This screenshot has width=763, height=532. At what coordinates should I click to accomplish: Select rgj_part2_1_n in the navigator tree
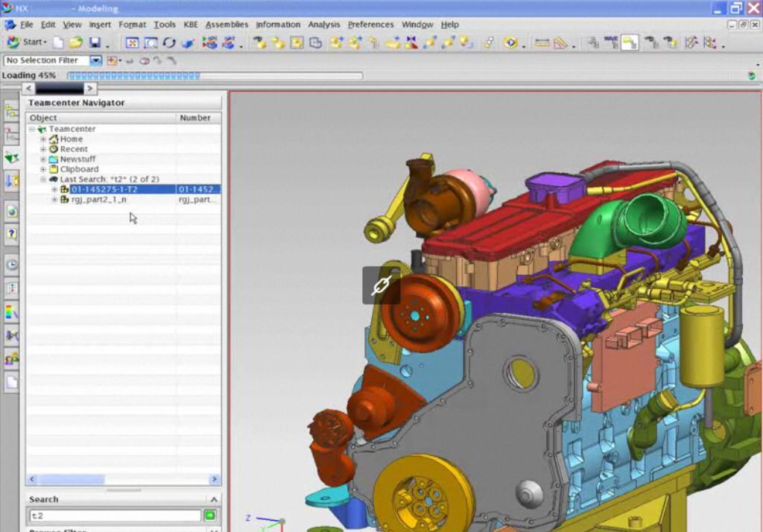98,200
